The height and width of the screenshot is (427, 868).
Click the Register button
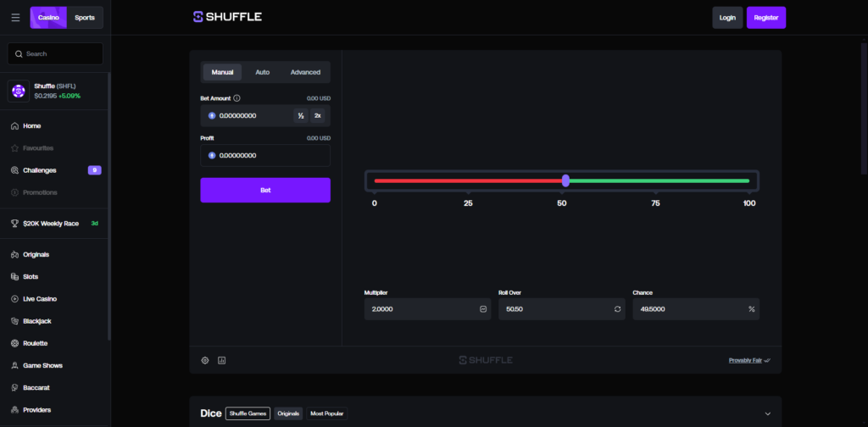(766, 18)
